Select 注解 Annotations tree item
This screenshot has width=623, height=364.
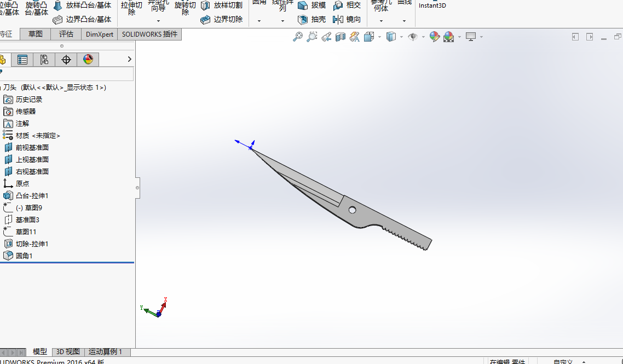(x=22, y=124)
